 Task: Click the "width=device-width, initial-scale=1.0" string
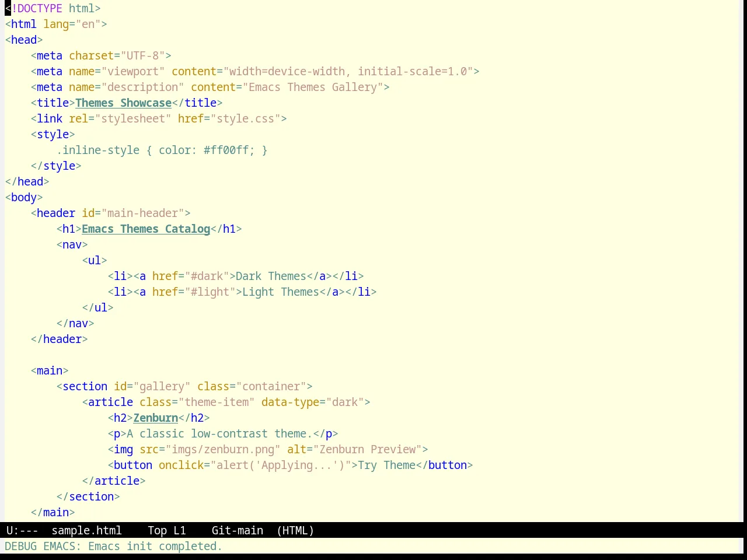(348, 71)
